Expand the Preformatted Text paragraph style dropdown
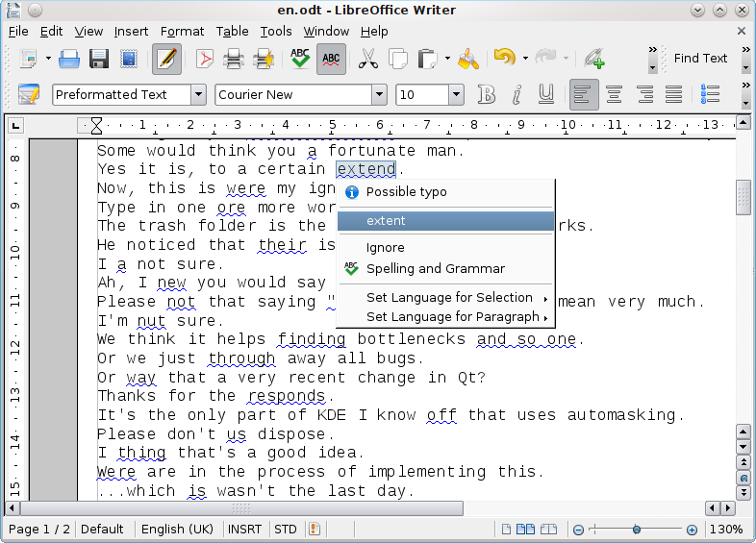This screenshot has height=543, width=756. point(198,94)
